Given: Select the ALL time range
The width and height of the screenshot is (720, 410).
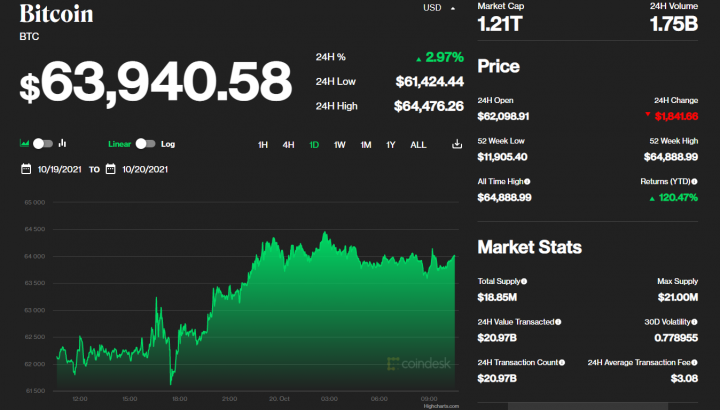Looking at the screenshot, I should pos(418,145).
